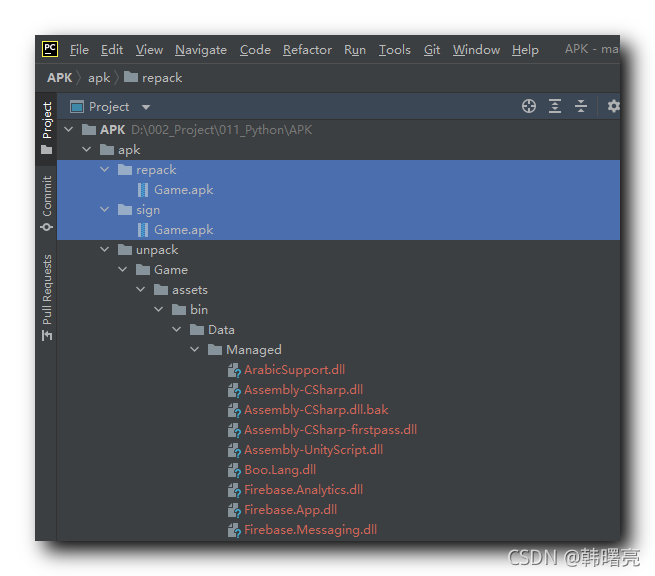Click the Collapse All toolbar icon
Screen dimensions: 655x576
[581, 107]
